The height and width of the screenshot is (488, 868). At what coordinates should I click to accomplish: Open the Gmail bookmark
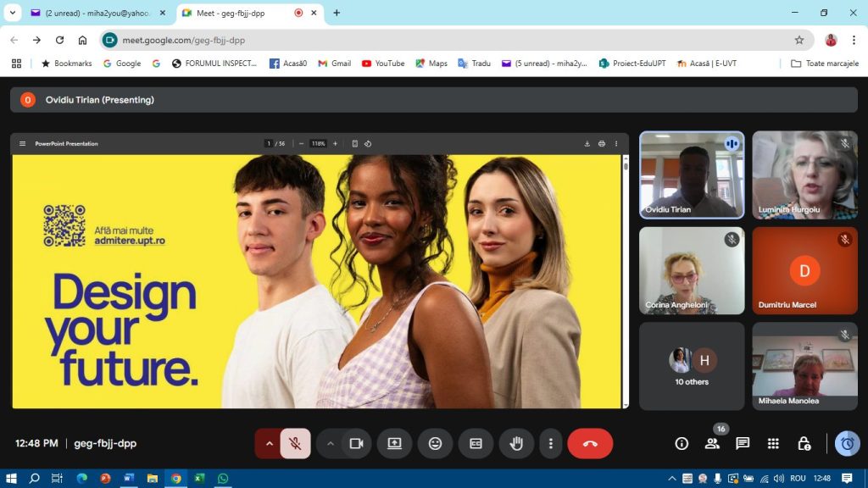(334, 64)
